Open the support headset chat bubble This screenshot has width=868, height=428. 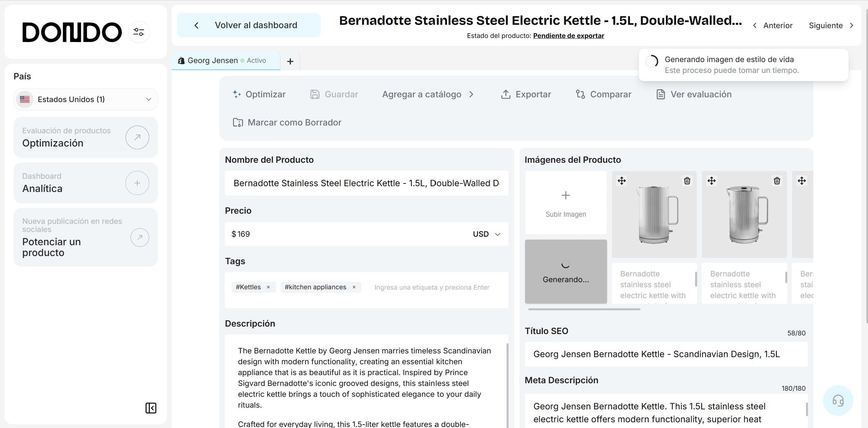(x=838, y=401)
